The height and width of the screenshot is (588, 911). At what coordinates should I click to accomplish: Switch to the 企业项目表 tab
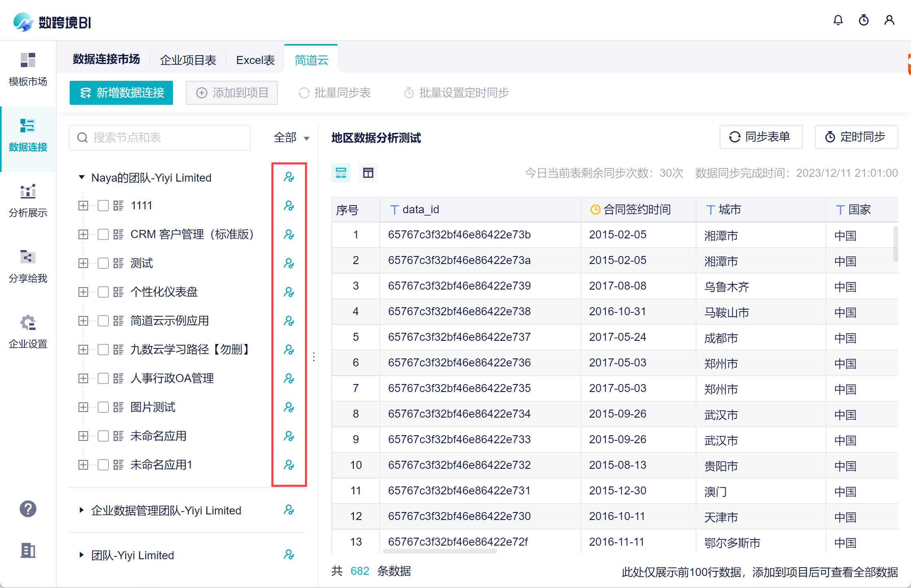point(188,60)
